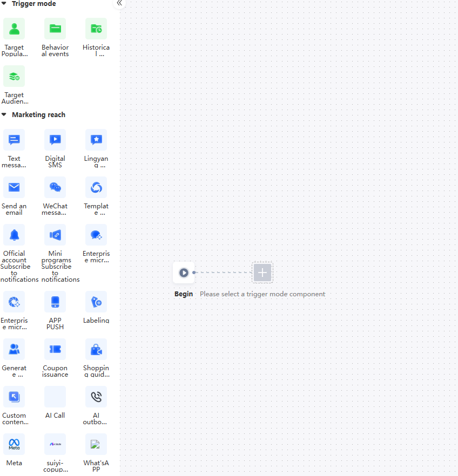Choose the Send an email component
Screen dimensions: 458x476
coord(14,187)
